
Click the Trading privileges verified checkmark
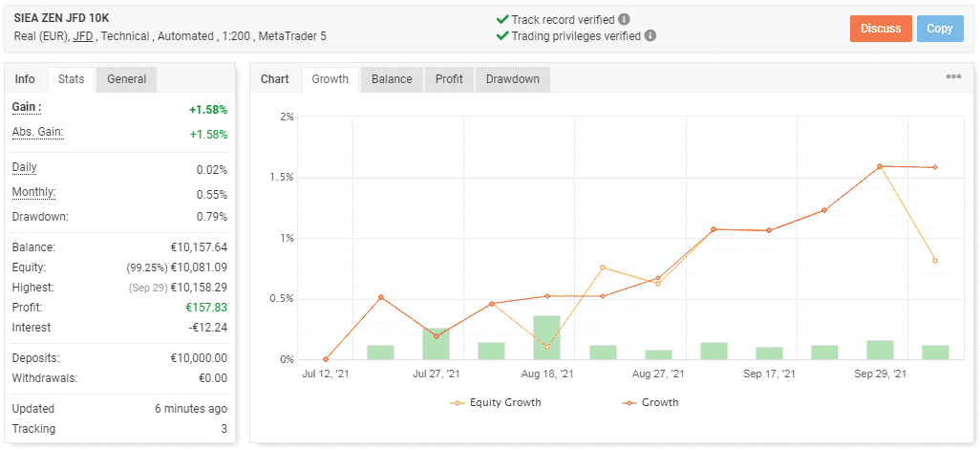pyautogui.click(x=501, y=35)
